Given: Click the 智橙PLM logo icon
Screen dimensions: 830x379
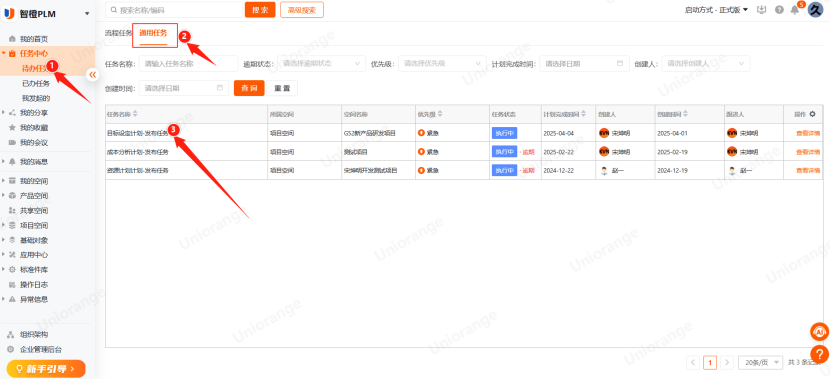Looking at the screenshot, I should 10,13.
